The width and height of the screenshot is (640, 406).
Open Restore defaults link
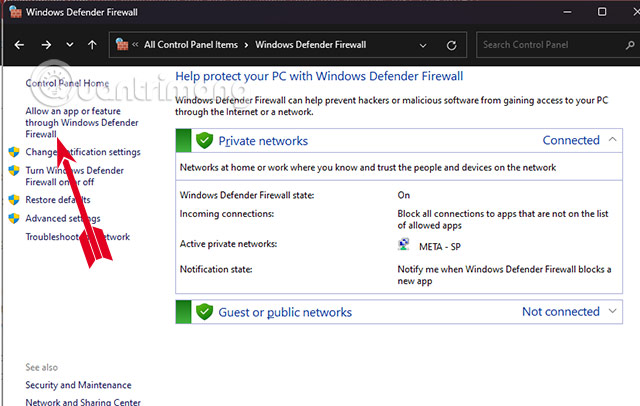point(58,200)
